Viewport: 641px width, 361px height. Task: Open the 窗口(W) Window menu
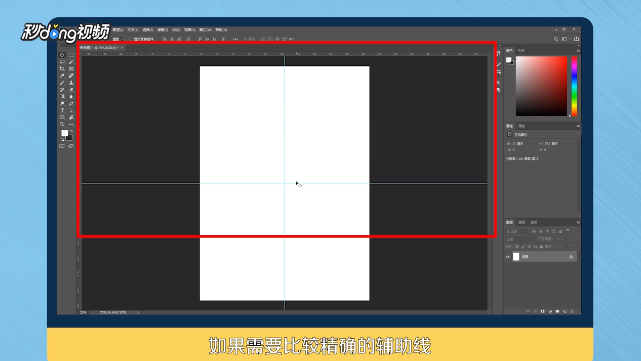[x=205, y=30]
